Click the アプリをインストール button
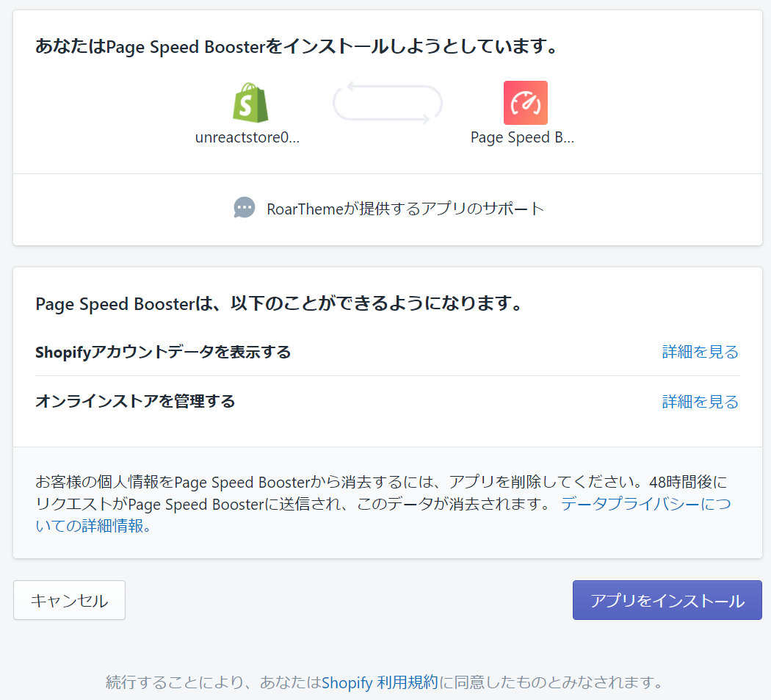The image size is (771, 700). point(667,599)
